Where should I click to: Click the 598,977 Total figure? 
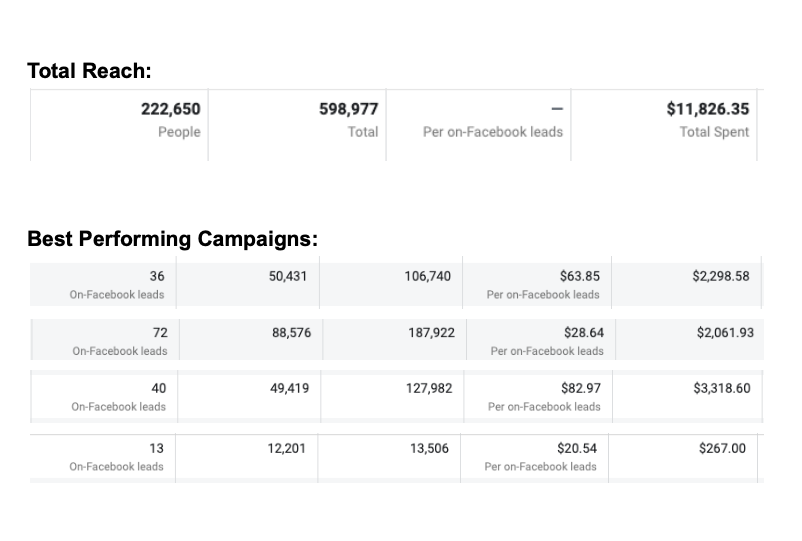[x=348, y=108]
